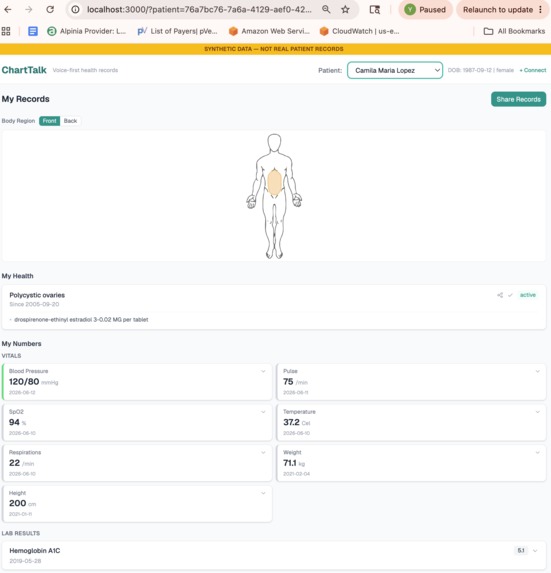
Task: Open the All Bookmarks folder
Action: pos(514,31)
